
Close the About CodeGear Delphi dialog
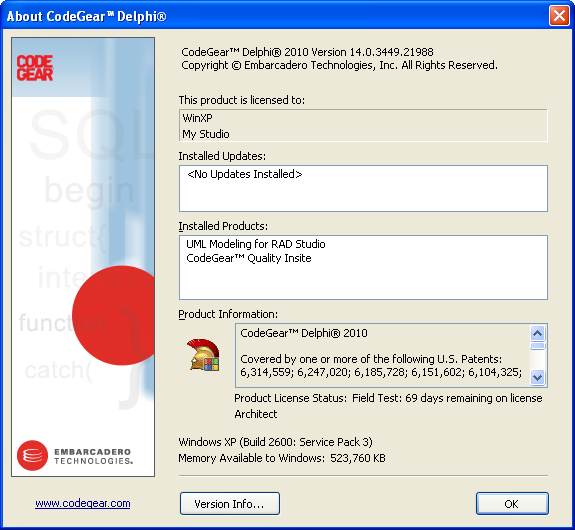click(559, 16)
